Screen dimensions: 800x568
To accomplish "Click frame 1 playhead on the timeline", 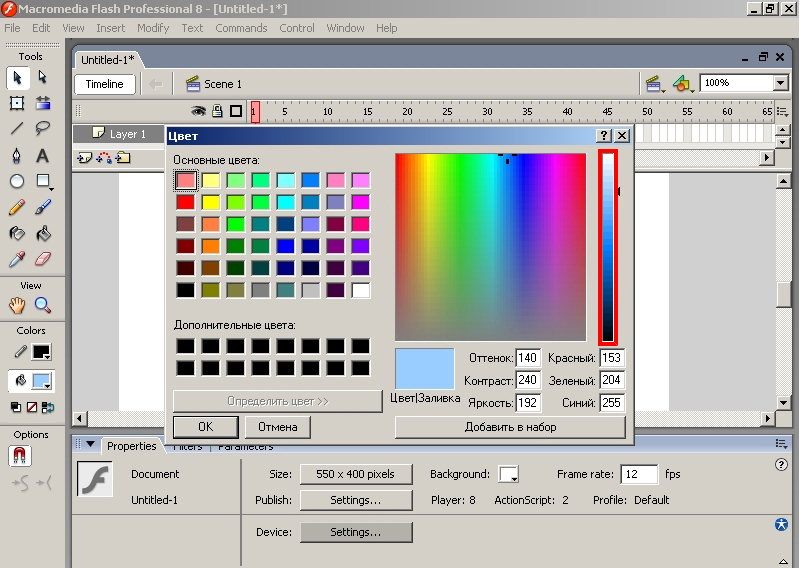I will pyautogui.click(x=255, y=112).
